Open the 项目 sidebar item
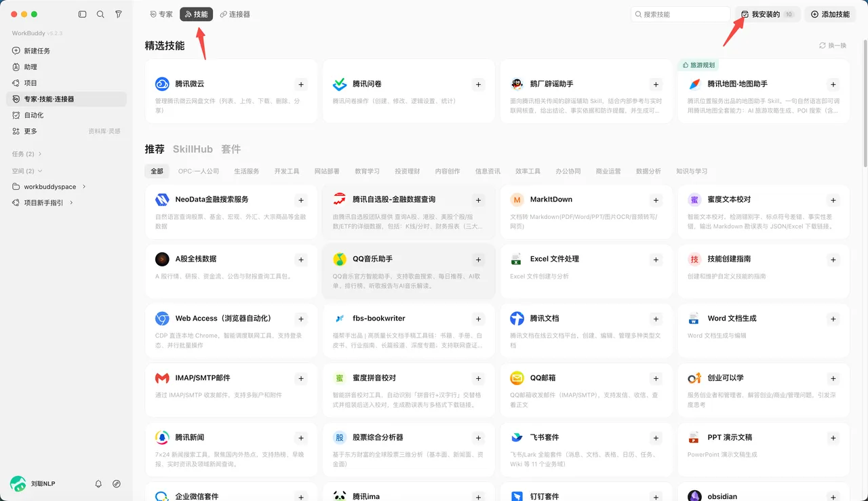868x501 pixels. tap(66, 83)
